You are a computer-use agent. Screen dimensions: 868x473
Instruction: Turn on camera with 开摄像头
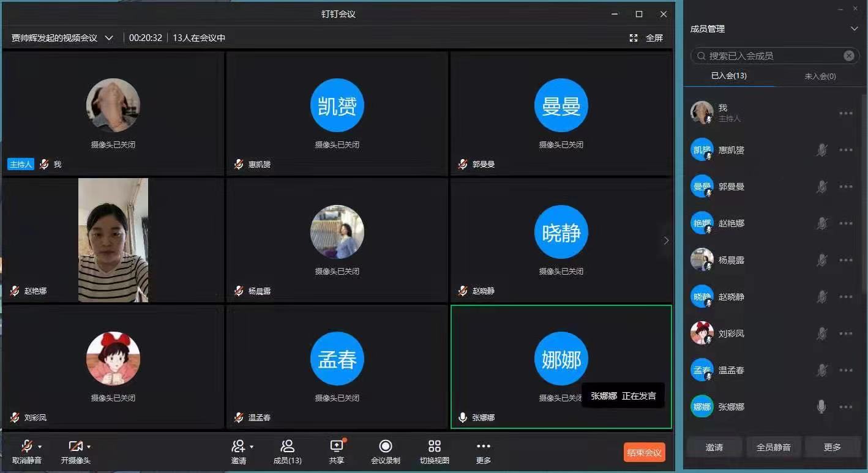75,447
